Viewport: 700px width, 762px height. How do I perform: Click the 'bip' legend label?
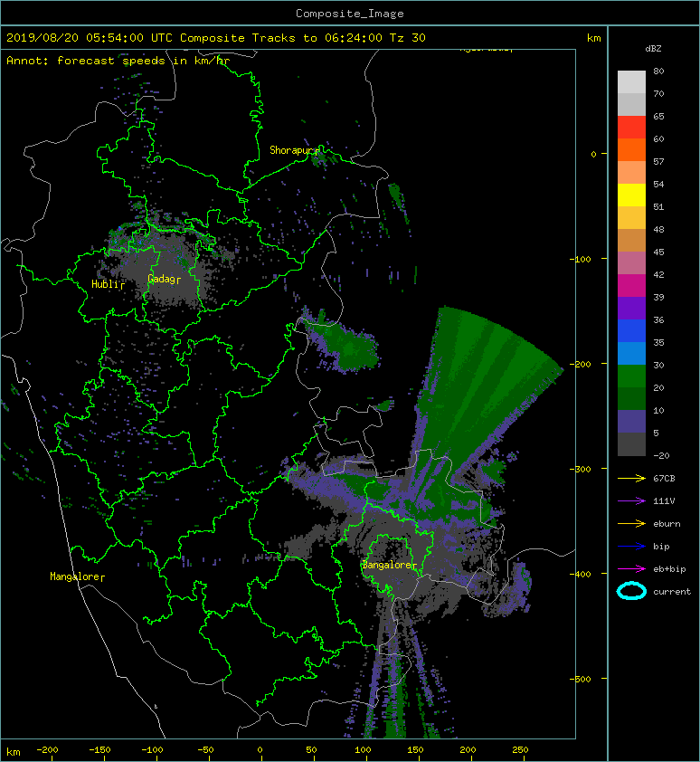[661, 547]
